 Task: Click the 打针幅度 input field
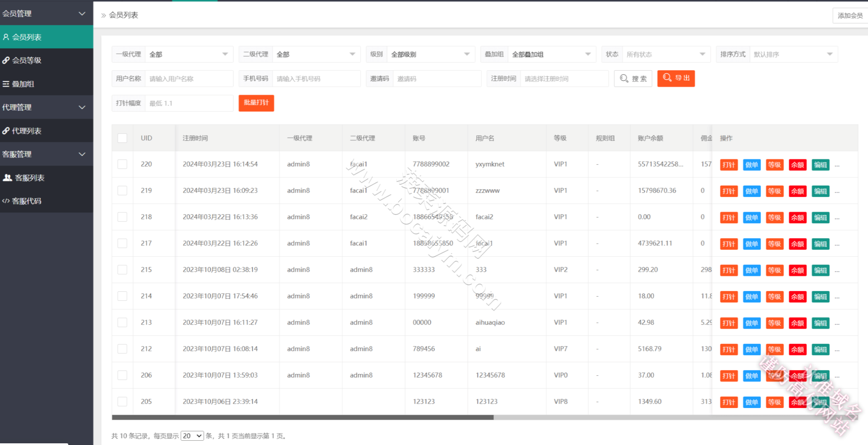[x=189, y=103]
